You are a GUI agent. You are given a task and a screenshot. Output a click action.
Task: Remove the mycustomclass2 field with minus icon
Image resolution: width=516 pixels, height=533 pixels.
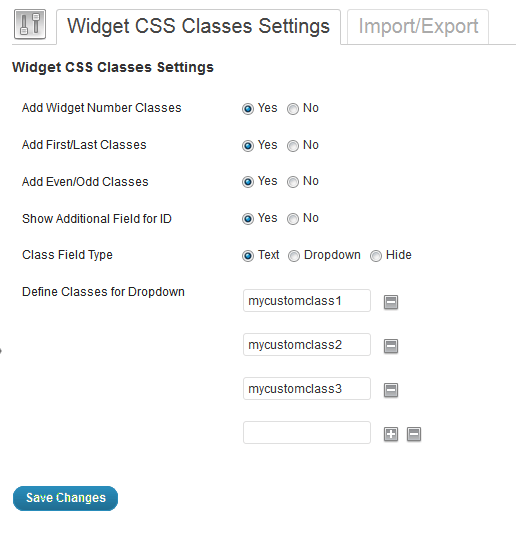click(391, 346)
